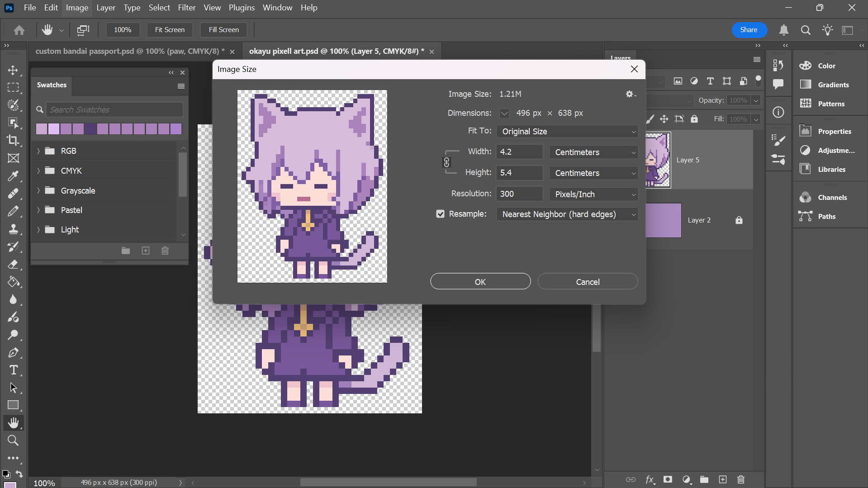Select the Pen tool
This screenshot has height=488, width=868.
[13, 352]
